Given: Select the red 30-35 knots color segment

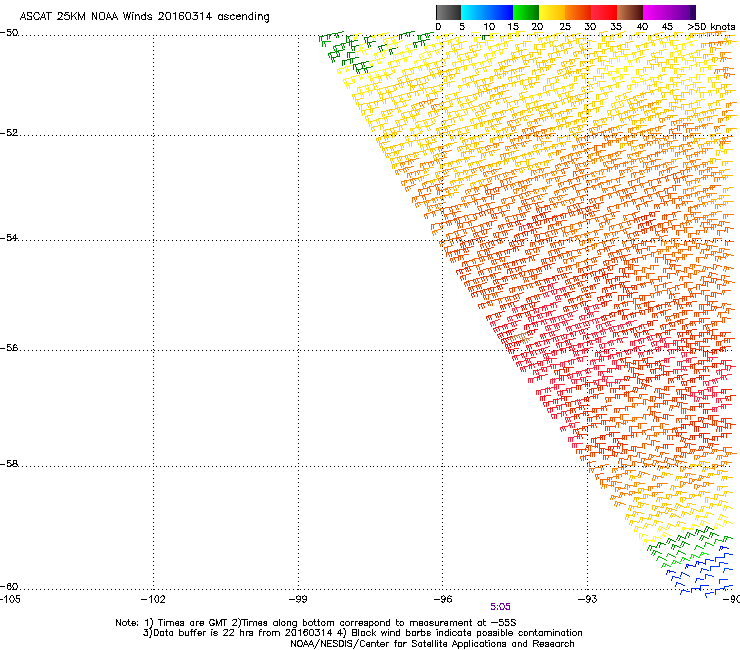Looking at the screenshot, I should click(x=604, y=12).
